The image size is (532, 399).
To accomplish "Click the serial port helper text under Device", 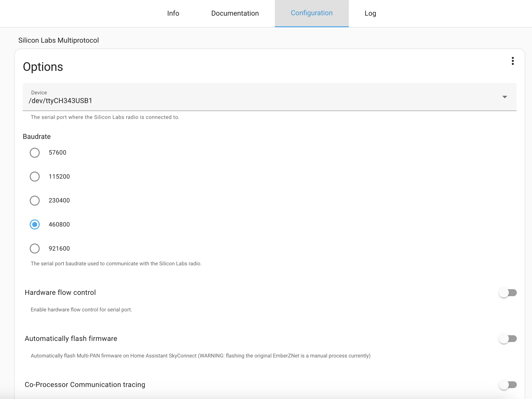I will click(x=105, y=117).
